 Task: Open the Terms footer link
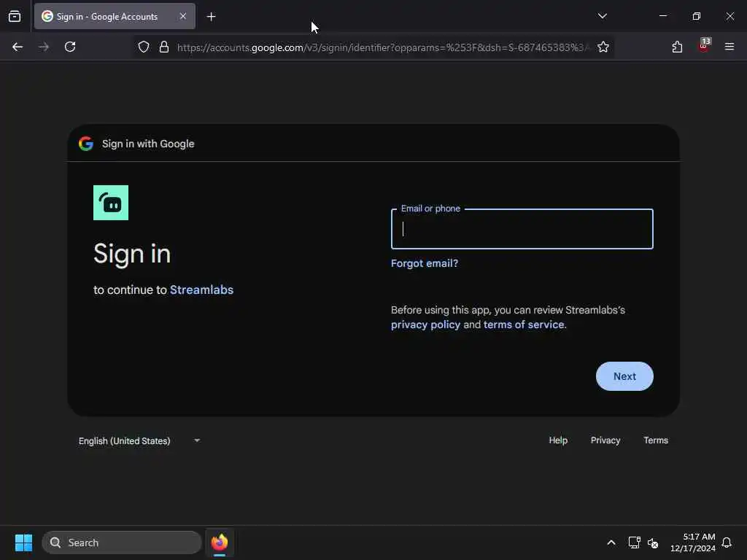pyautogui.click(x=656, y=440)
